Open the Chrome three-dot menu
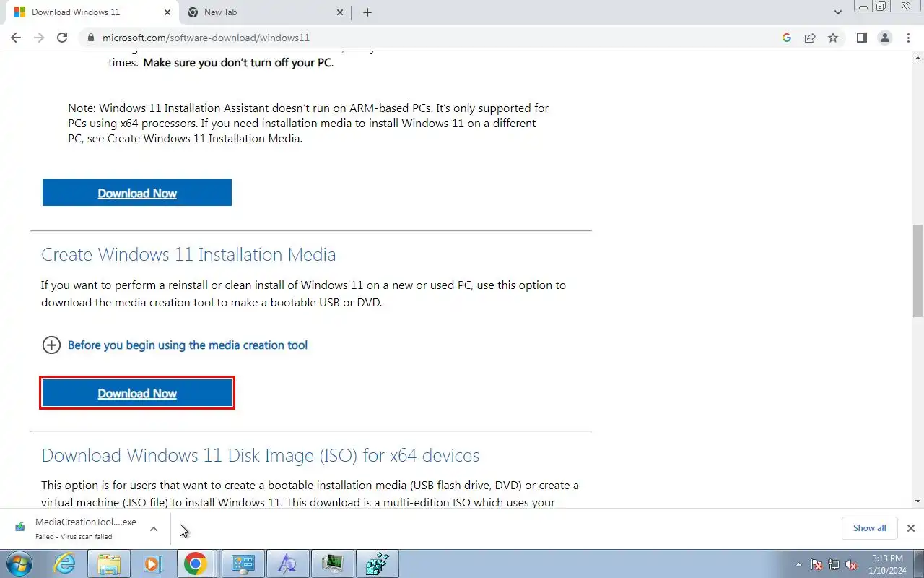 908,38
